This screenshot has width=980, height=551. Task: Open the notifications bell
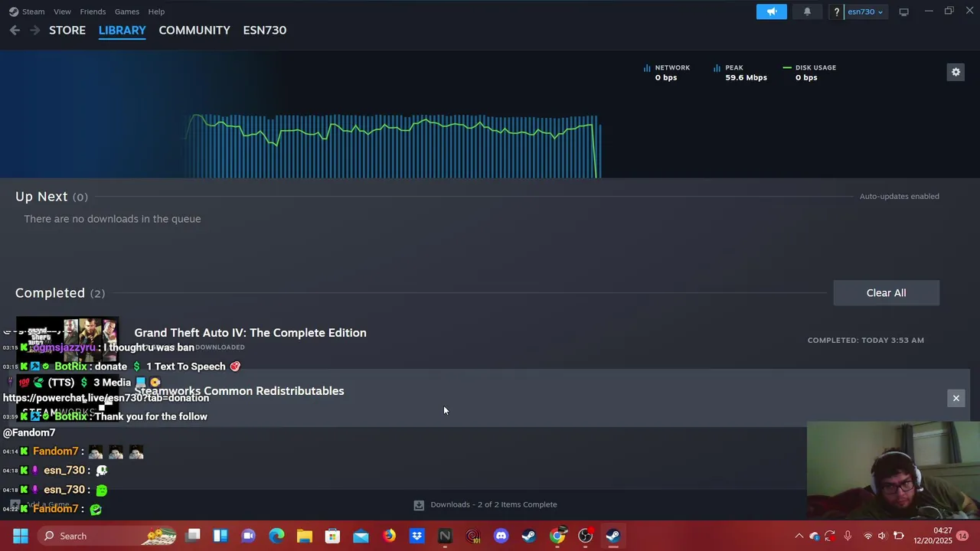coord(807,11)
